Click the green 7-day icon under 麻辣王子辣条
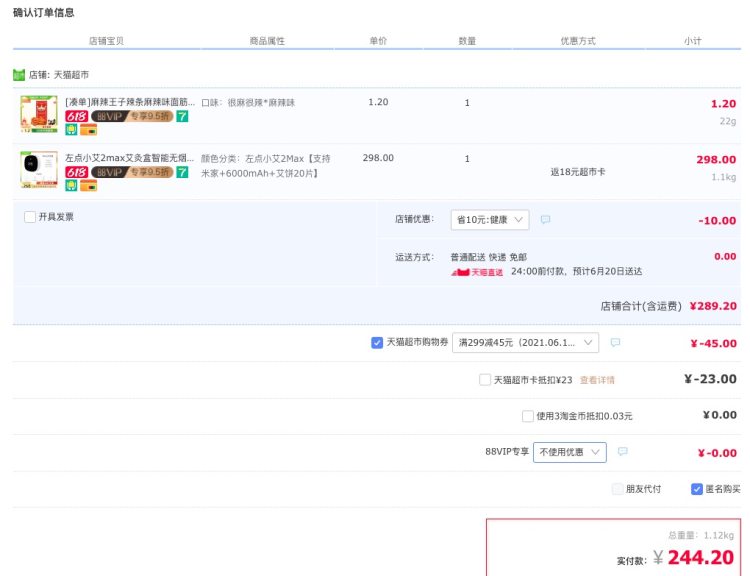The image size is (750, 576). (182, 116)
